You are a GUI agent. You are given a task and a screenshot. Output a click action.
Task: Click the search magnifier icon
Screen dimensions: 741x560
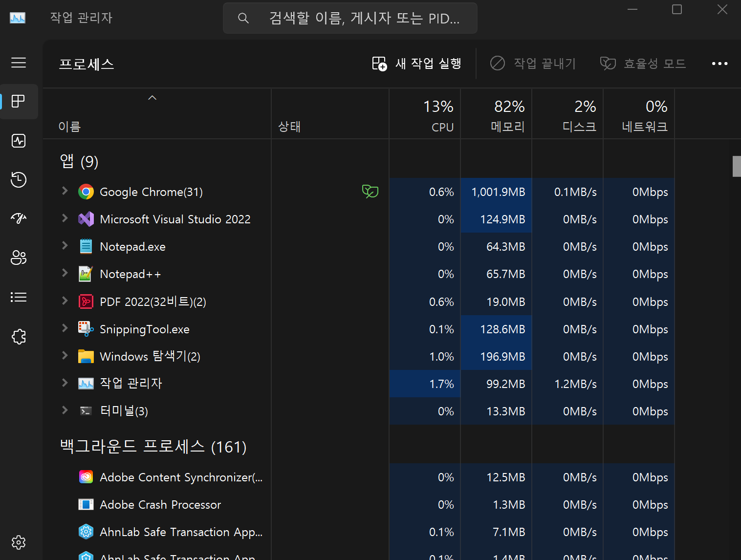pos(243,19)
